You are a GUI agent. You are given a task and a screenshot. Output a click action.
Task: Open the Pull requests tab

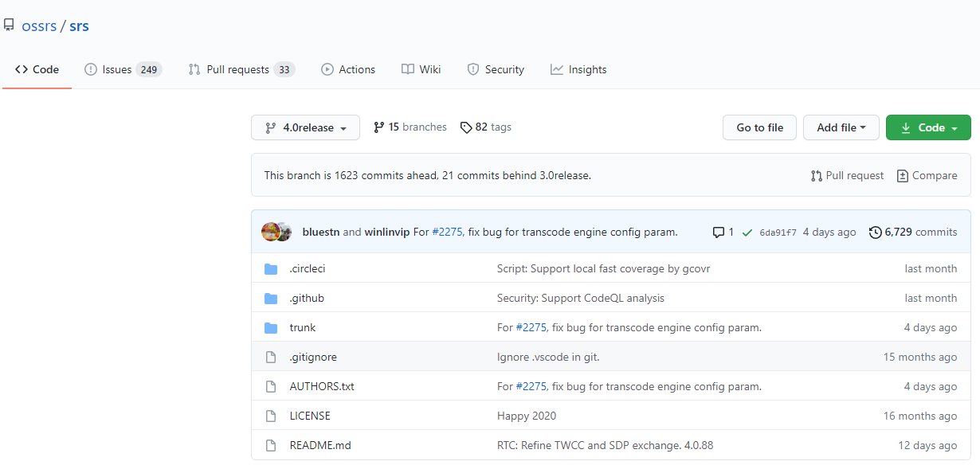[241, 69]
